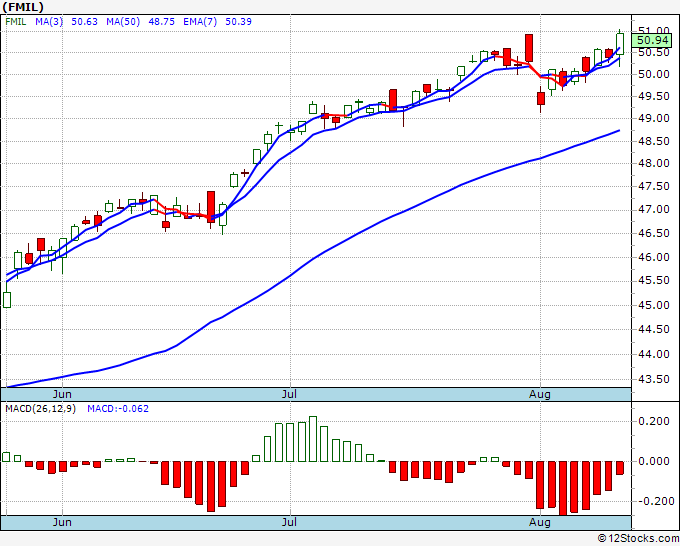This screenshot has width=680, height=546.
Task: Click Jul on the MACD timeline
Action: 289,522
